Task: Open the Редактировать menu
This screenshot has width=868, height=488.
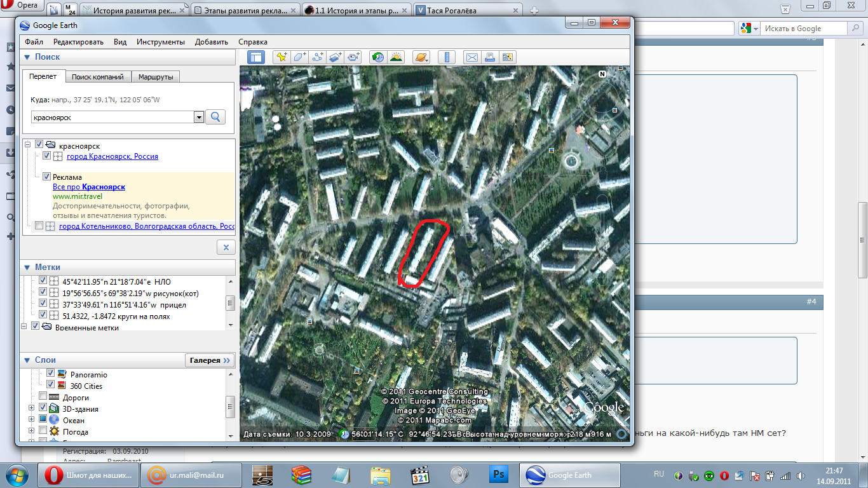Action: point(78,42)
